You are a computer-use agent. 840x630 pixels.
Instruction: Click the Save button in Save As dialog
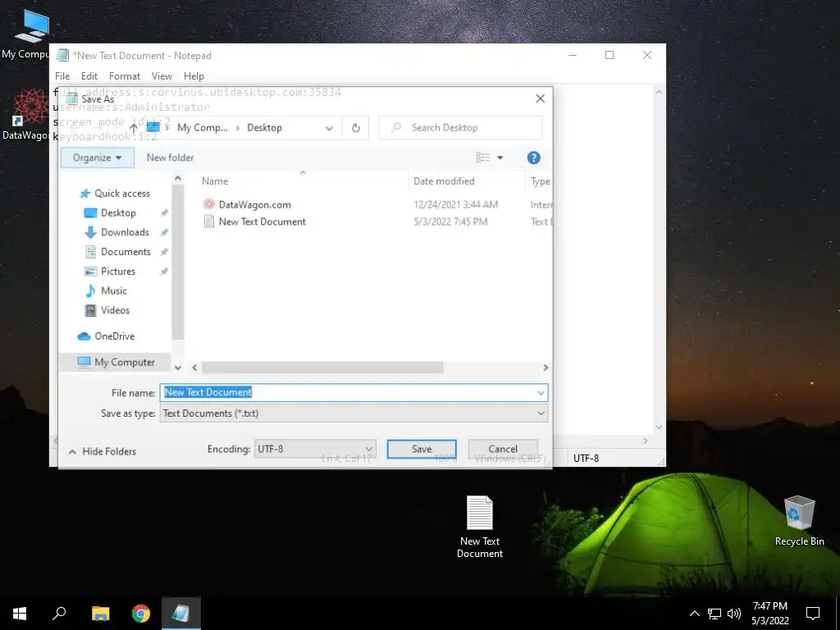click(422, 449)
